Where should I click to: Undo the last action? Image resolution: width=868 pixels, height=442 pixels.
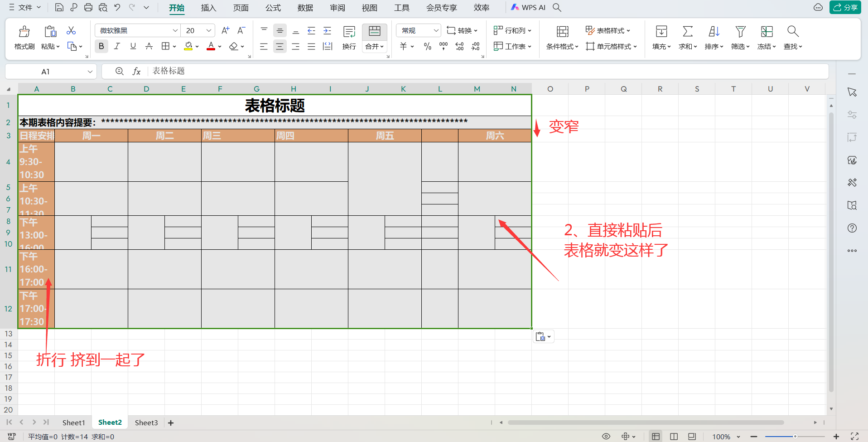pyautogui.click(x=117, y=7)
